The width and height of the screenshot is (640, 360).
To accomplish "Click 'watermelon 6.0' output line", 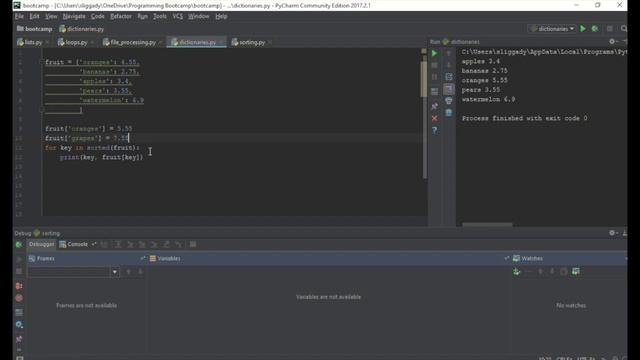I will point(488,99).
